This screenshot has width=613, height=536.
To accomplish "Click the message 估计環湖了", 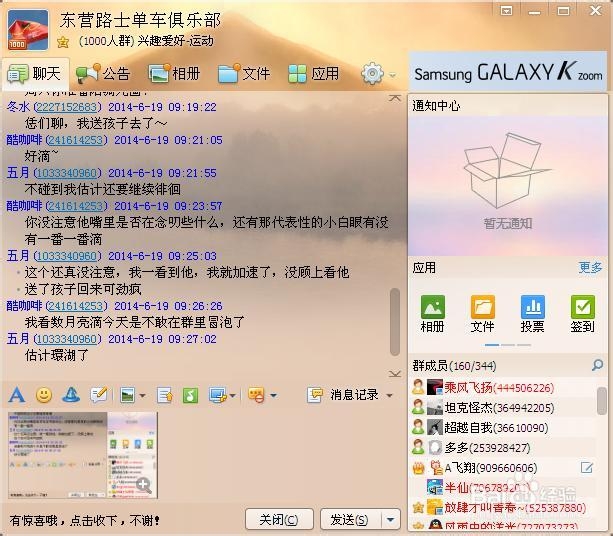I will point(57,355).
